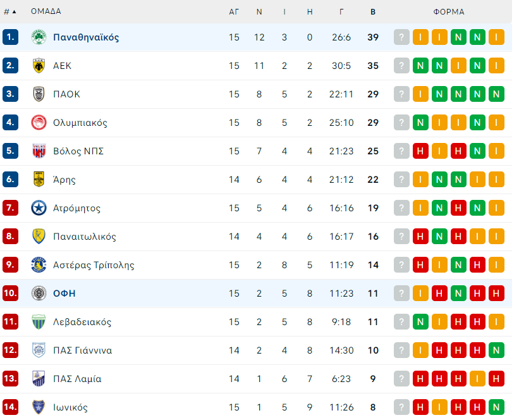Click the Άρης yellow crest icon

coord(39,180)
